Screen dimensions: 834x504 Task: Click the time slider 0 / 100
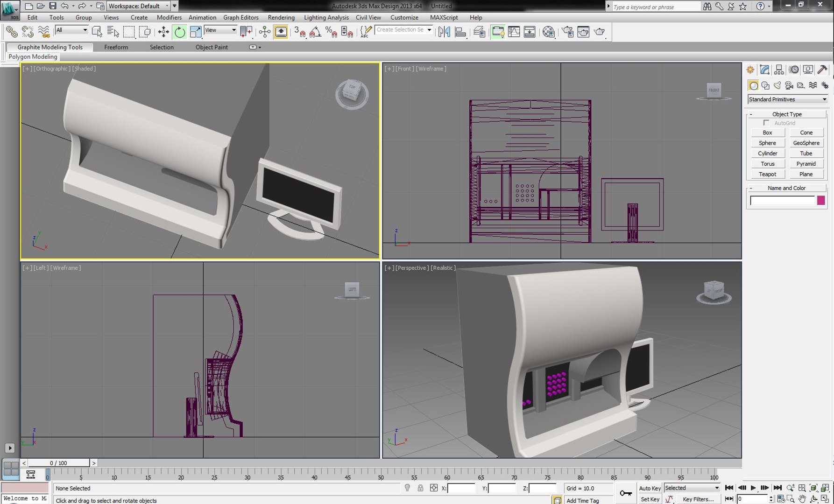click(x=58, y=463)
